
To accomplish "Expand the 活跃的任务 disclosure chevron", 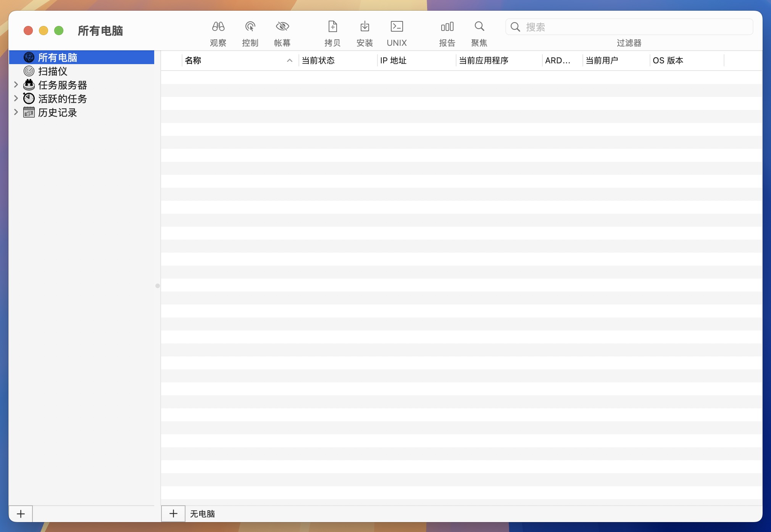I will point(16,98).
